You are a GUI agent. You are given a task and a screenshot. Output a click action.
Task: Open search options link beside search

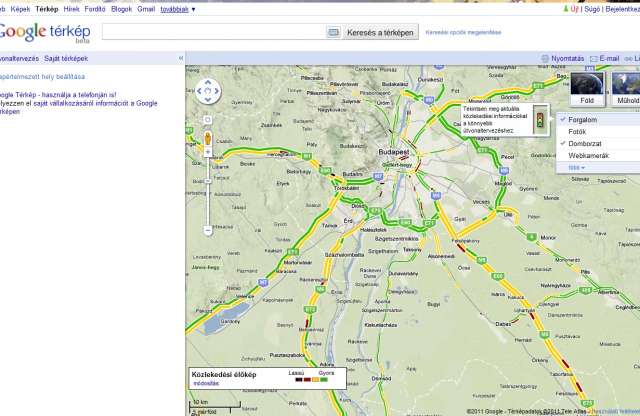click(463, 32)
